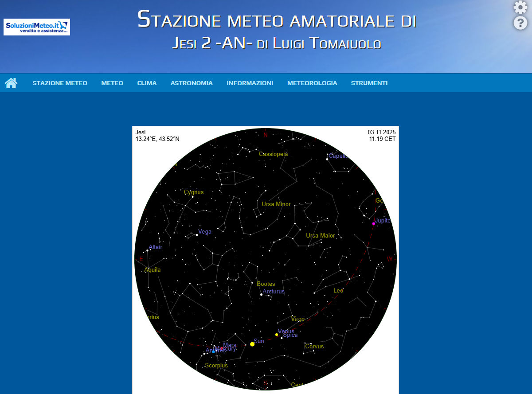Select the Venus planet dot
532x394 pixels.
click(x=277, y=335)
